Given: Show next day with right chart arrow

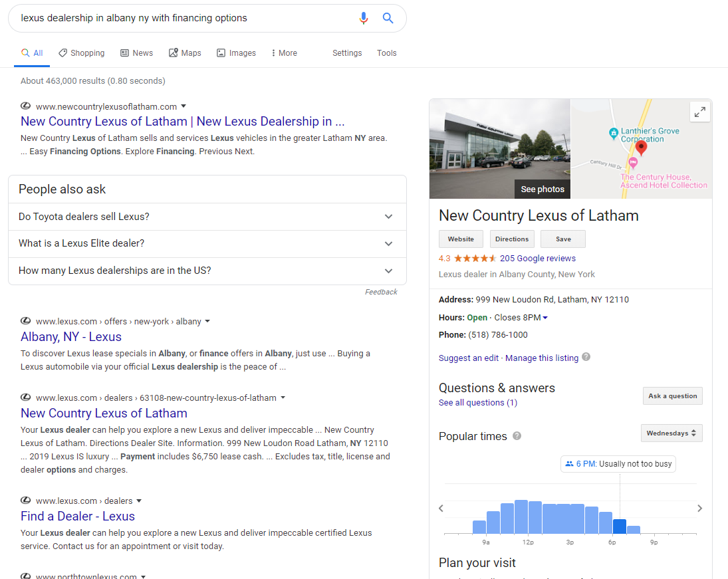Looking at the screenshot, I should [699, 509].
